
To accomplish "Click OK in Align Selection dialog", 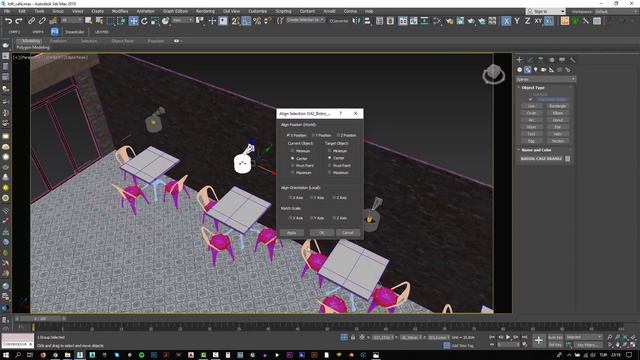I will click(x=322, y=233).
